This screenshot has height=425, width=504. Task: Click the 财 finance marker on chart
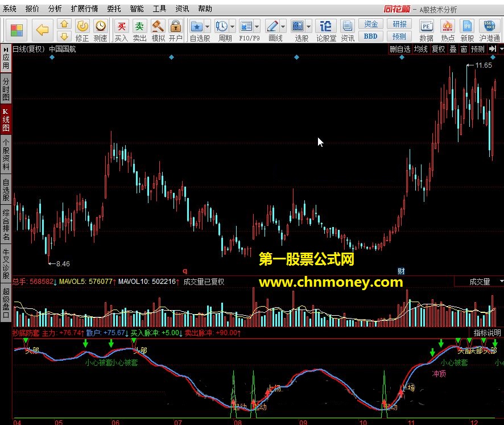(401, 271)
